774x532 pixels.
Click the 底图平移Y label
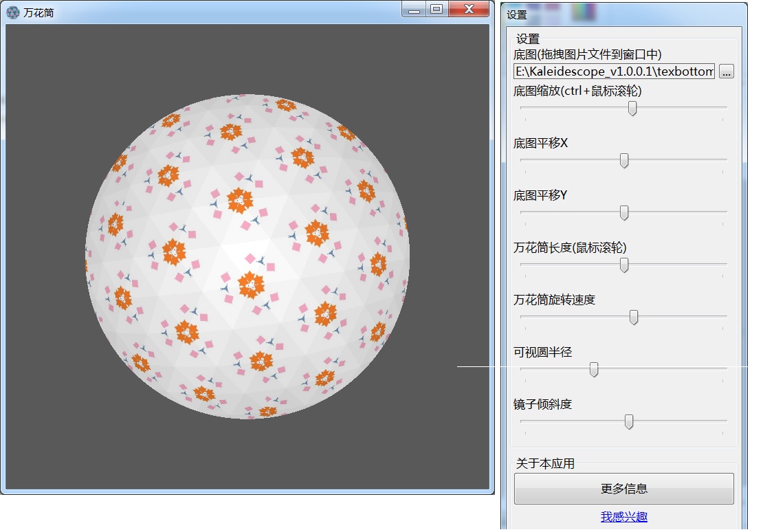(540, 195)
